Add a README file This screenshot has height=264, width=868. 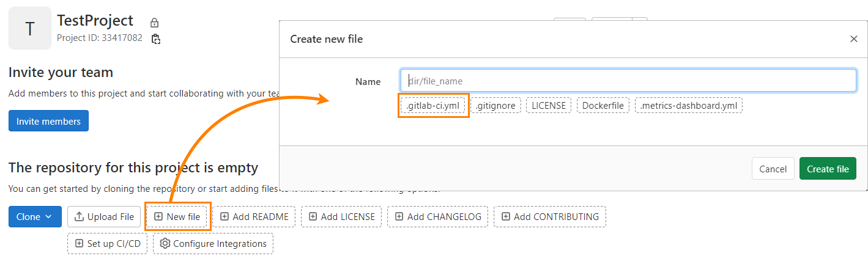click(x=254, y=216)
